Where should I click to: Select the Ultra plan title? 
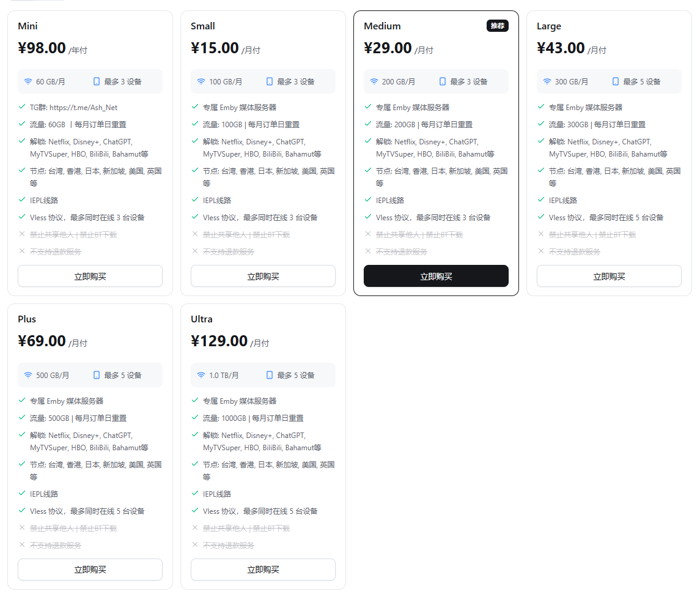(x=202, y=319)
